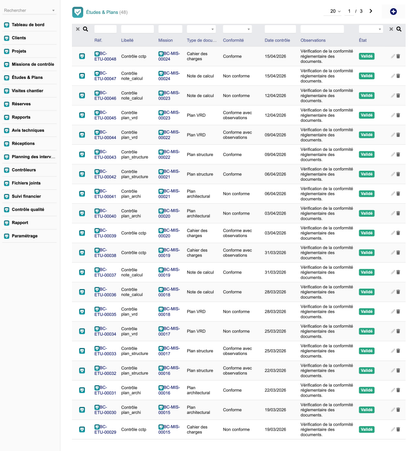The height and width of the screenshot is (451, 416).
Task: Click the Mission filter input field
Action: coord(170,29)
